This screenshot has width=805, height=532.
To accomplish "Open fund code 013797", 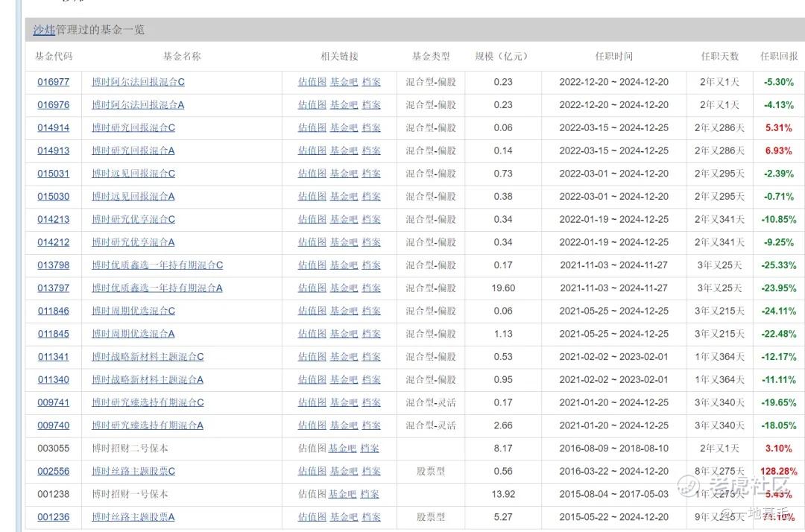I will click(54, 288).
